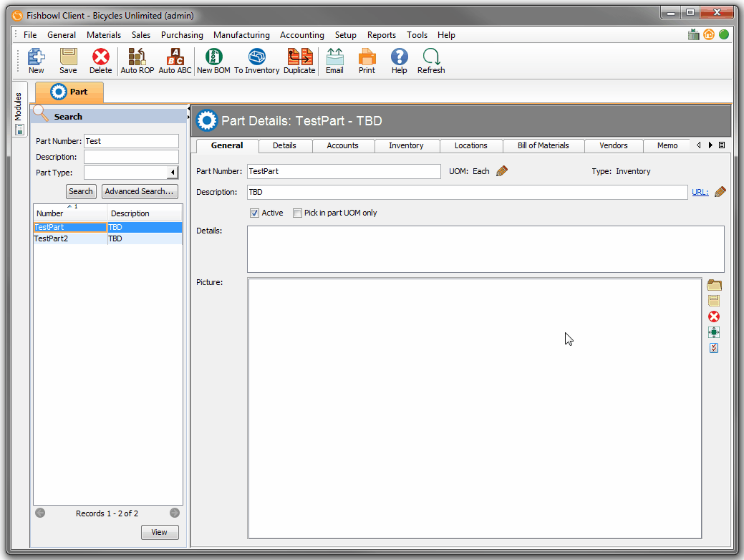Click the To Inventory toolbar icon
The width and height of the screenshot is (744, 560).
click(256, 61)
